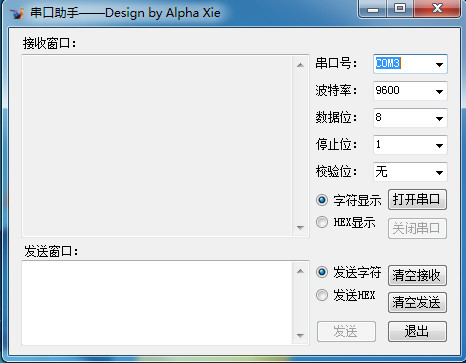This screenshot has width=466, height=363.
Task: Click the 打开串口 button
Action: 417,200
